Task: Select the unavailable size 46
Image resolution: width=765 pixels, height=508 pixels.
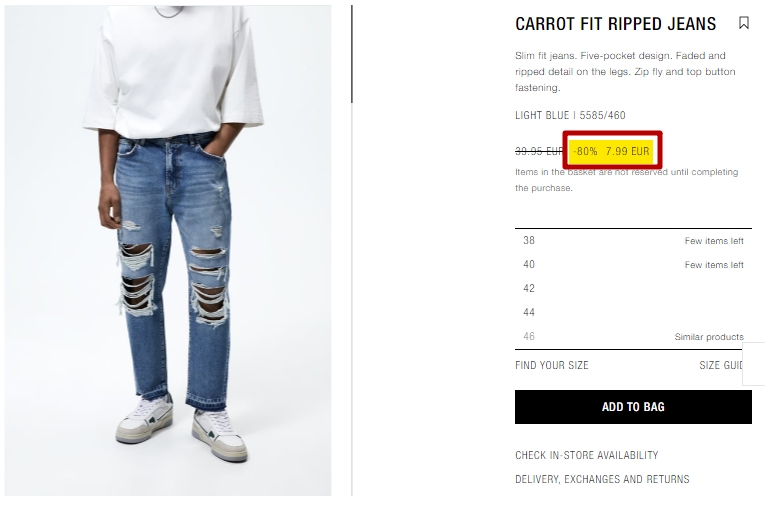Action: (529, 336)
